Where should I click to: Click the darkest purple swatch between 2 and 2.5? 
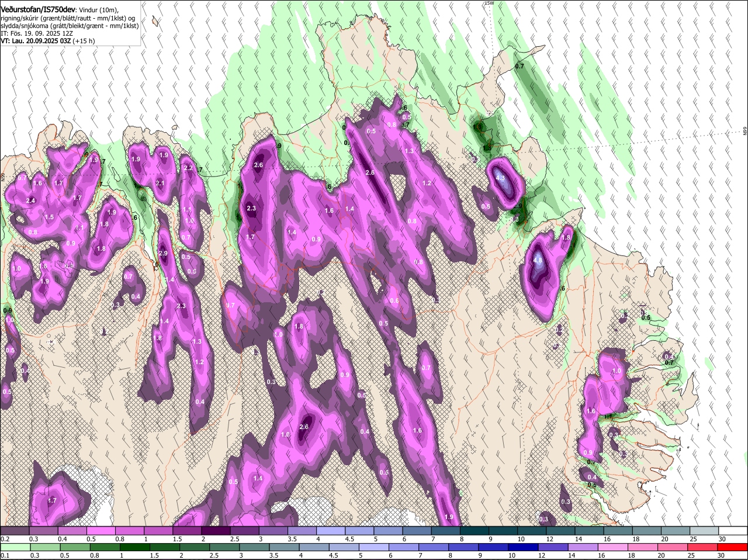(x=216, y=530)
